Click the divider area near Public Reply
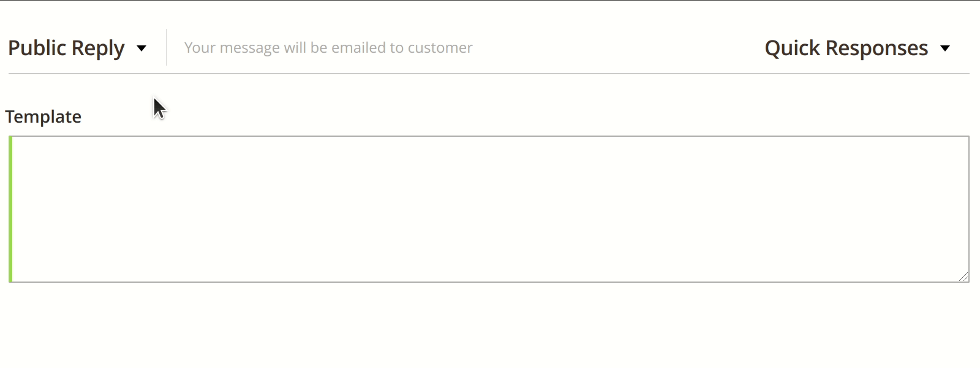980x368 pixels. (x=167, y=47)
